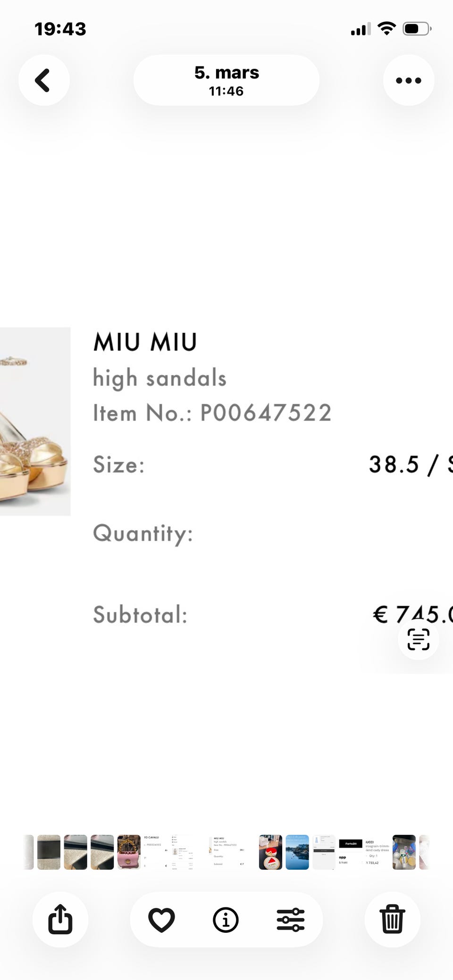Open the order list screenshot thumbnail
The height and width of the screenshot is (980, 453).
[x=182, y=852]
